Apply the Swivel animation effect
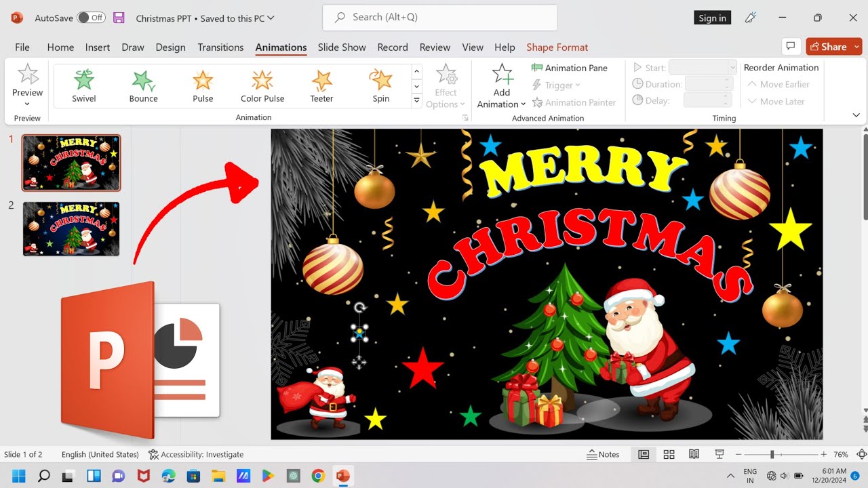This screenshot has width=868, height=488. 84,85
